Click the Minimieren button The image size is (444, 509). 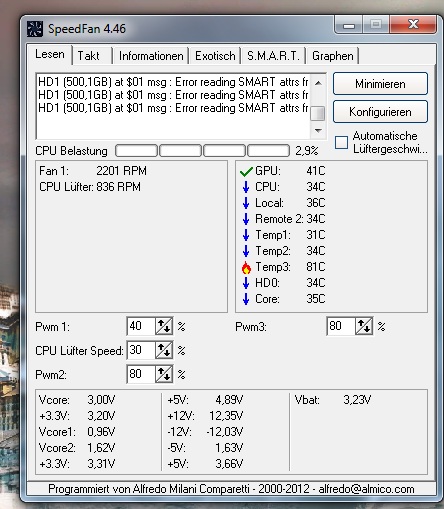(x=380, y=84)
